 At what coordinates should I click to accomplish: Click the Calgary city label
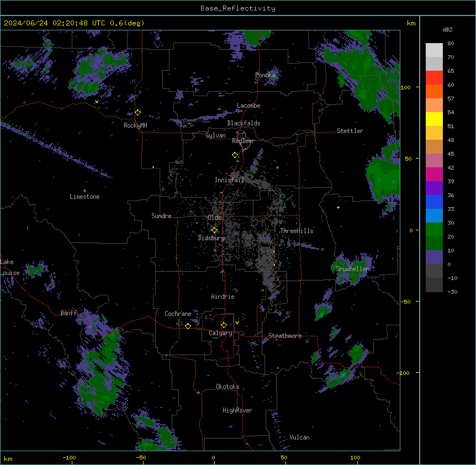(221, 333)
